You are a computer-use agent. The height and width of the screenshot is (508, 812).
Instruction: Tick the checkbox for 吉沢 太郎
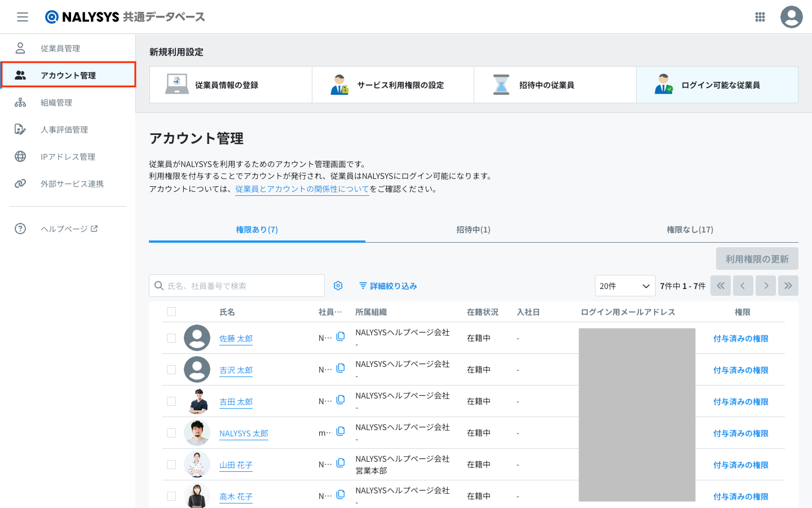pyautogui.click(x=171, y=370)
